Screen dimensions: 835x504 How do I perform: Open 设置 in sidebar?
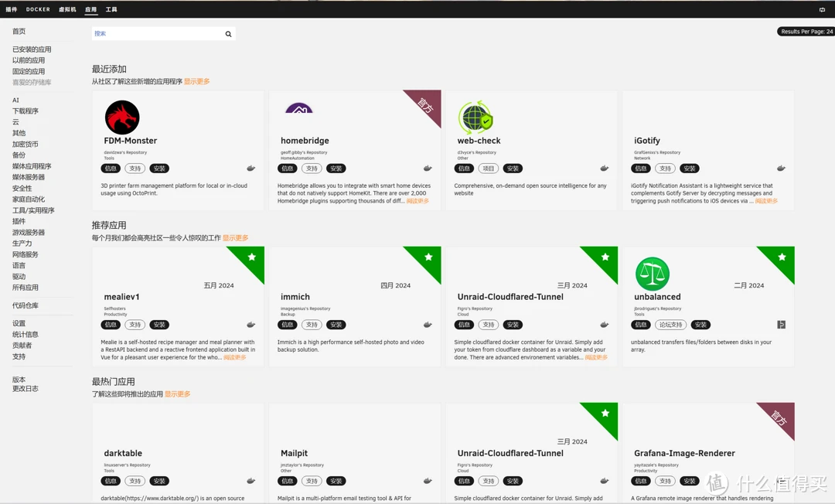(19, 324)
